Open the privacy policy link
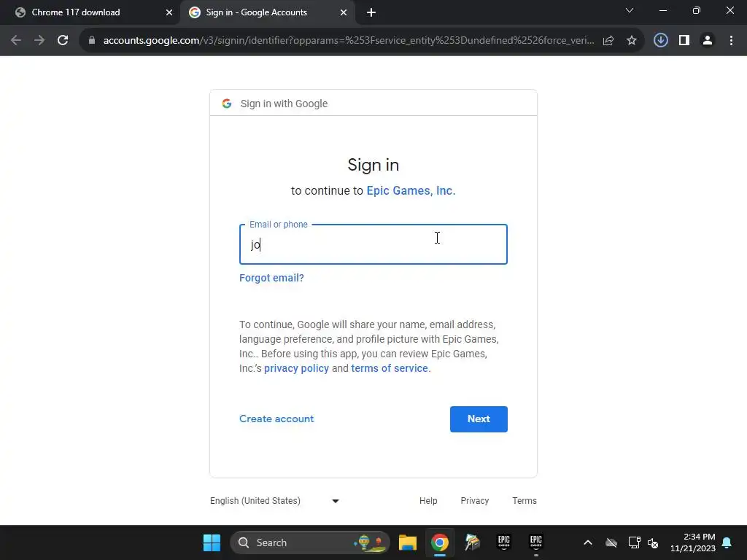The height and width of the screenshot is (560, 747). [296, 368]
